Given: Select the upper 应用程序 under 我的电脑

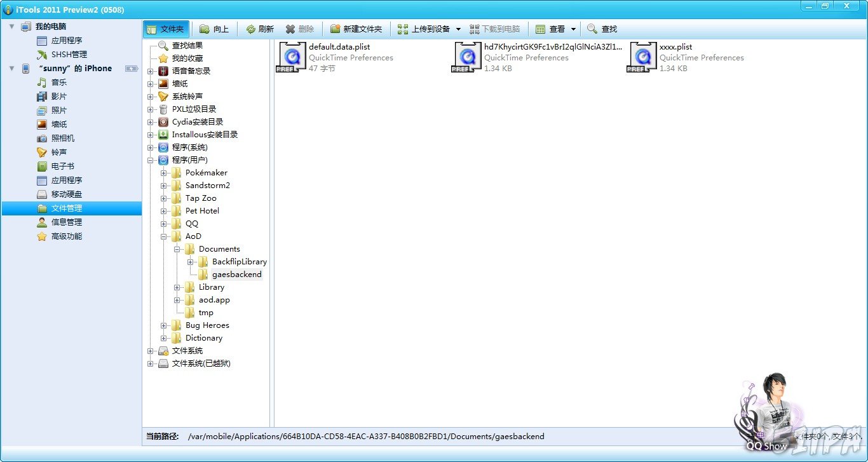Looking at the screenshot, I should tap(67, 41).
